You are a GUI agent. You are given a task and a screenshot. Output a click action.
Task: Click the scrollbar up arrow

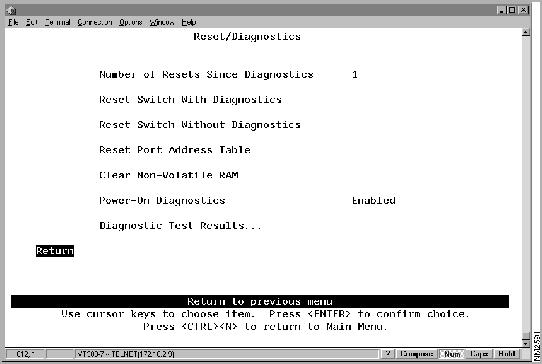526,33
